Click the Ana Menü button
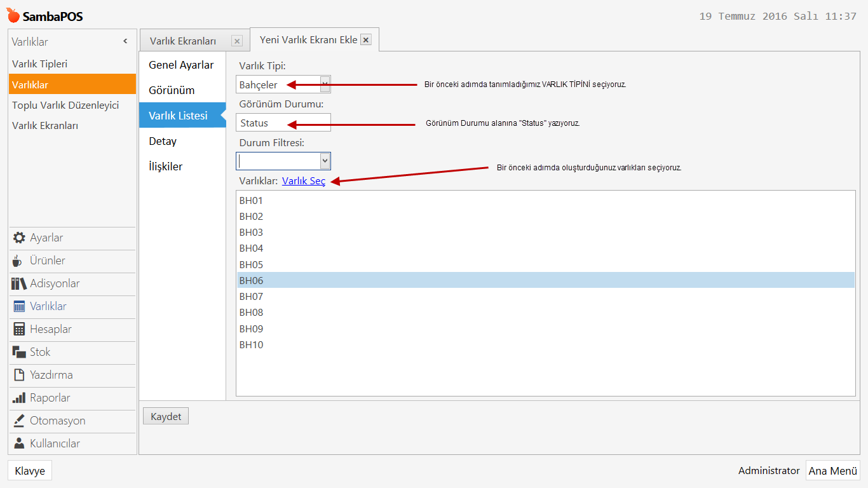This screenshot has width=868, height=488. coord(833,471)
